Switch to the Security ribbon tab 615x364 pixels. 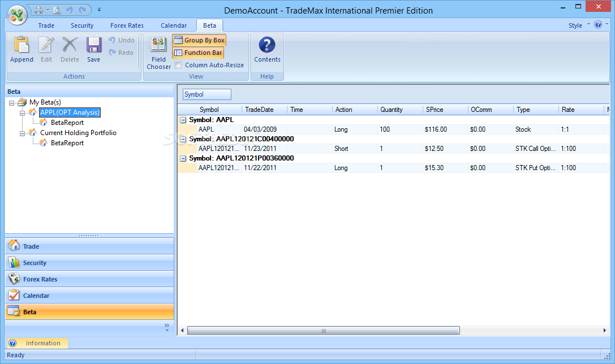tap(82, 25)
